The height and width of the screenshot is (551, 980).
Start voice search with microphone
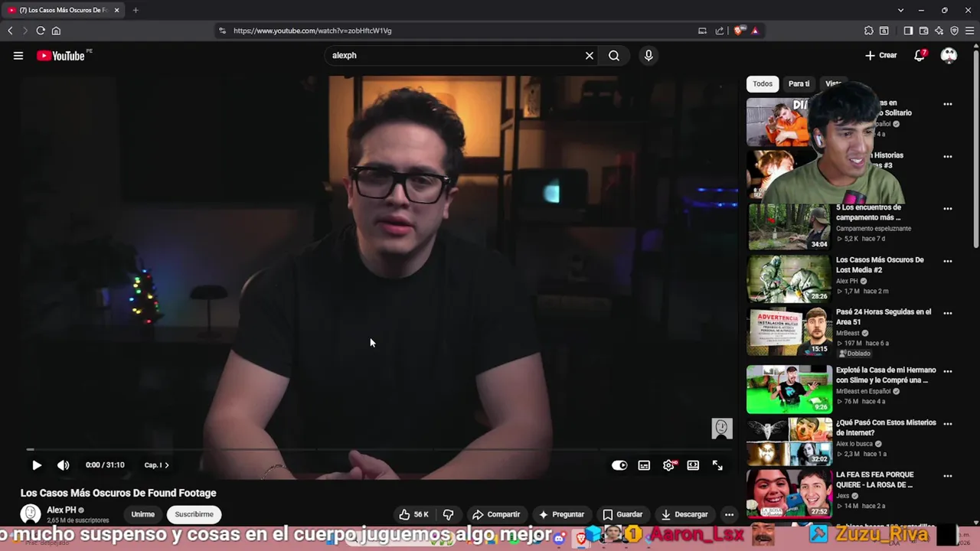tap(648, 55)
